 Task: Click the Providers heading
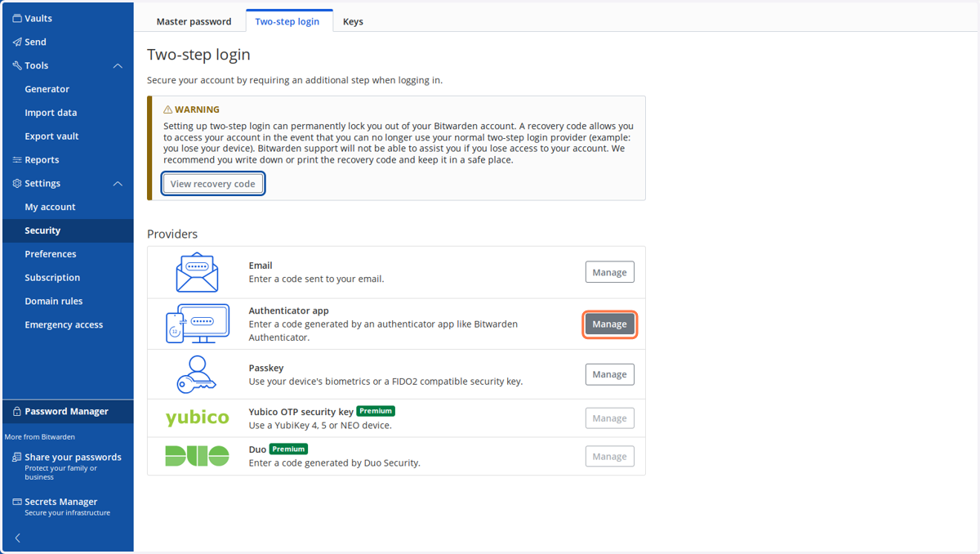coord(172,234)
